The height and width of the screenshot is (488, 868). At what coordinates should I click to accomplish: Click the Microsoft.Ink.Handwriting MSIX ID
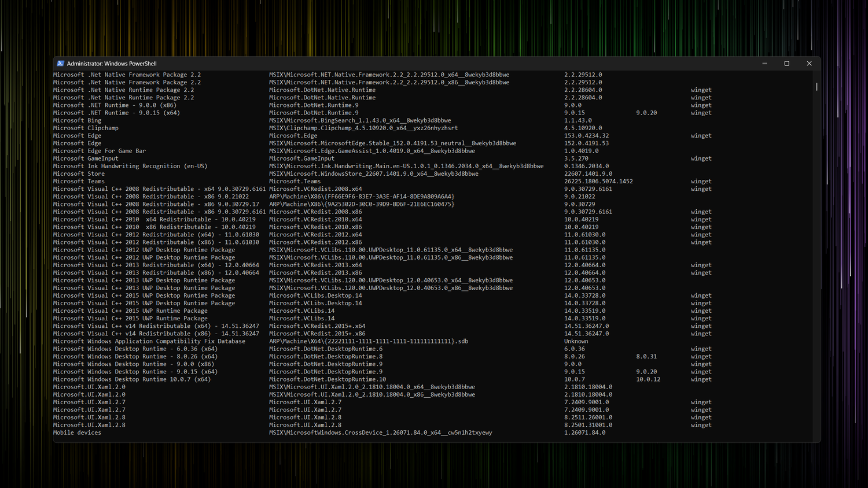(x=406, y=166)
